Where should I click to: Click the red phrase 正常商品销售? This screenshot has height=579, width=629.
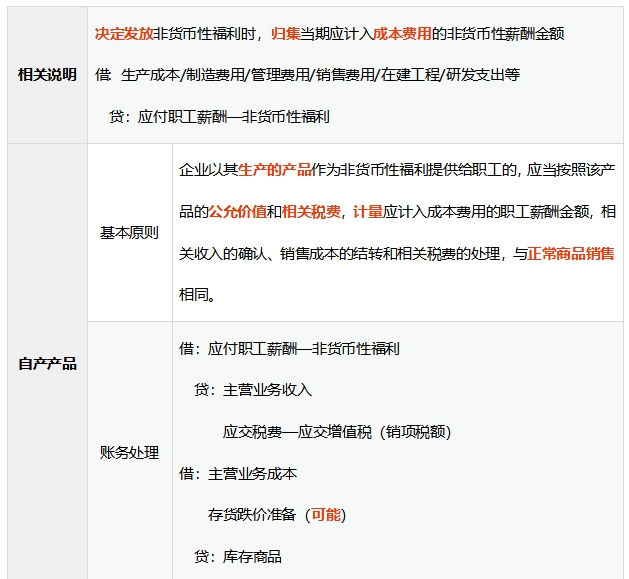click(x=571, y=254)
